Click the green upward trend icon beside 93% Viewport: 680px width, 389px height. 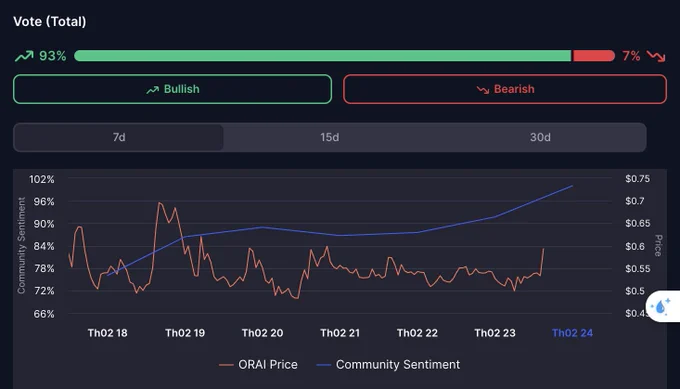(24, 56)
